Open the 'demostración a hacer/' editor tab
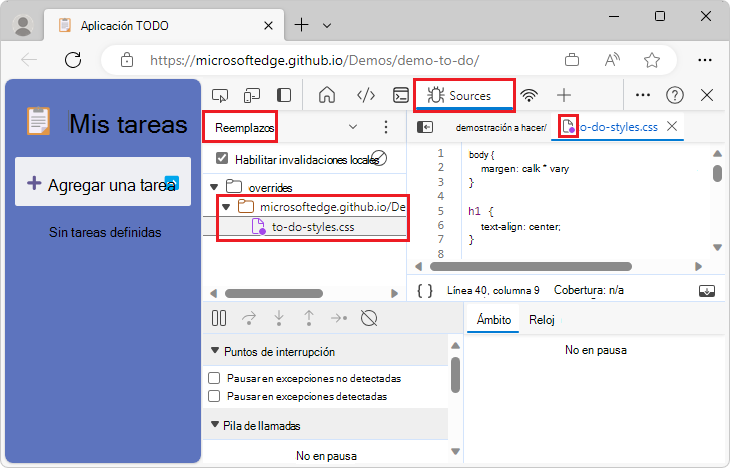Screen dimensions: 730x468 (501, 128)
